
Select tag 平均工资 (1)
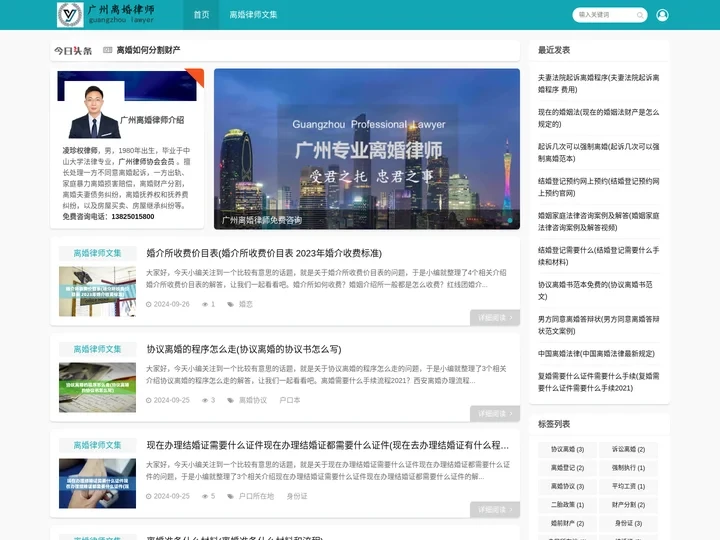pyautogui.click(x=628, y=486)
